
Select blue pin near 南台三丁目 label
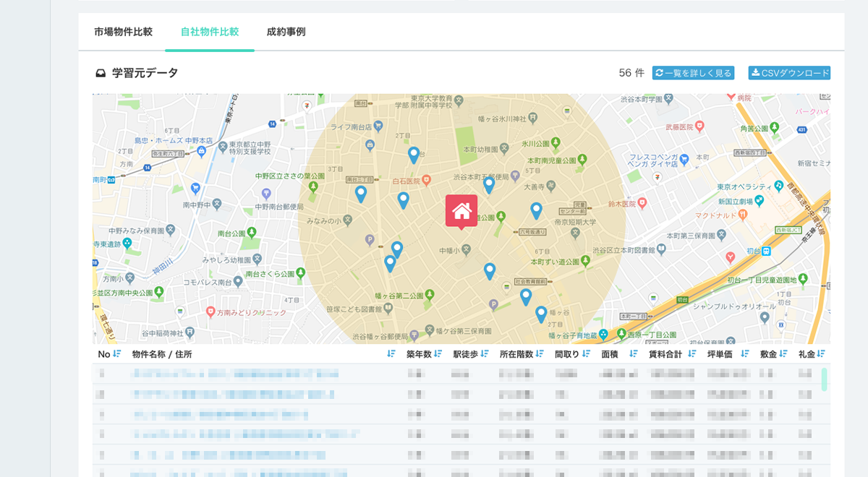click(361, 194)
